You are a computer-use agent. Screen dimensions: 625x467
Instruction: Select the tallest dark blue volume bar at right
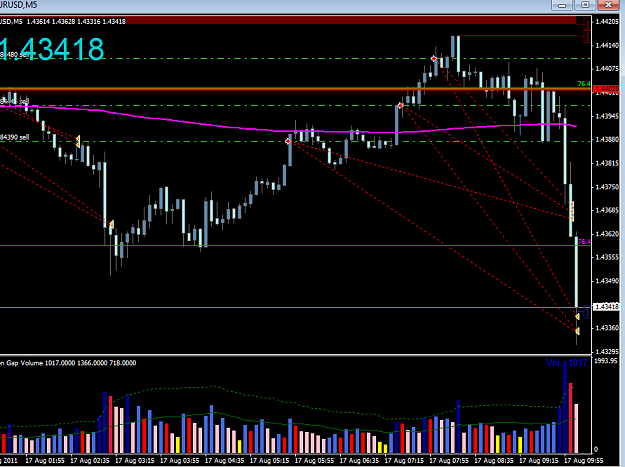pos(565,407)
